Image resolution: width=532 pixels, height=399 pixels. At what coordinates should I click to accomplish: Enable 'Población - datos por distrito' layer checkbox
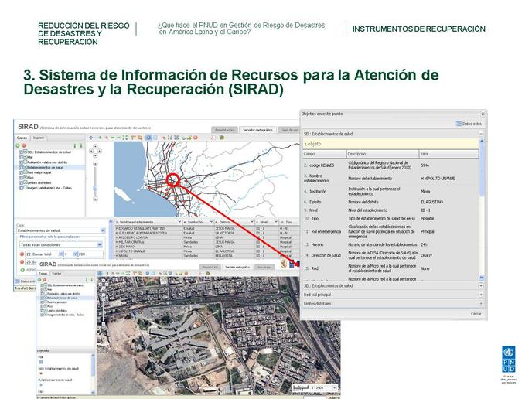pyautogui.click(x=26, y=162)
